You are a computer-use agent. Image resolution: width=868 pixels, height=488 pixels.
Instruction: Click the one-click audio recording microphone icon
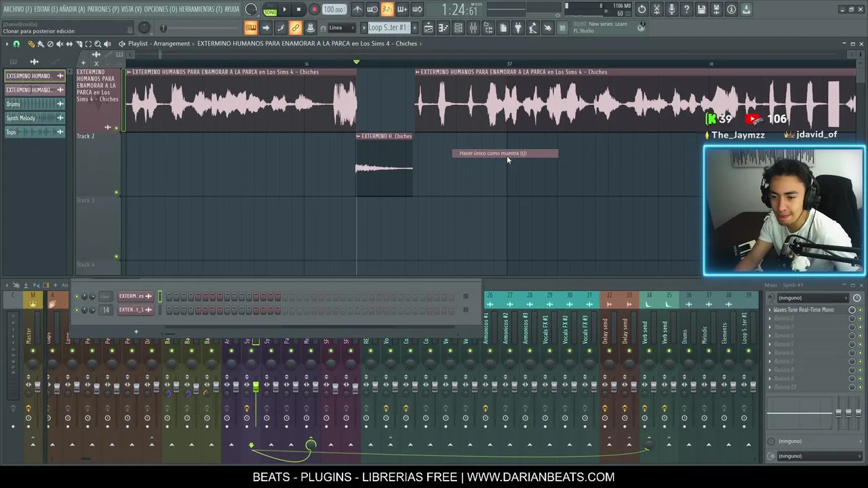[x=671, y=9]
